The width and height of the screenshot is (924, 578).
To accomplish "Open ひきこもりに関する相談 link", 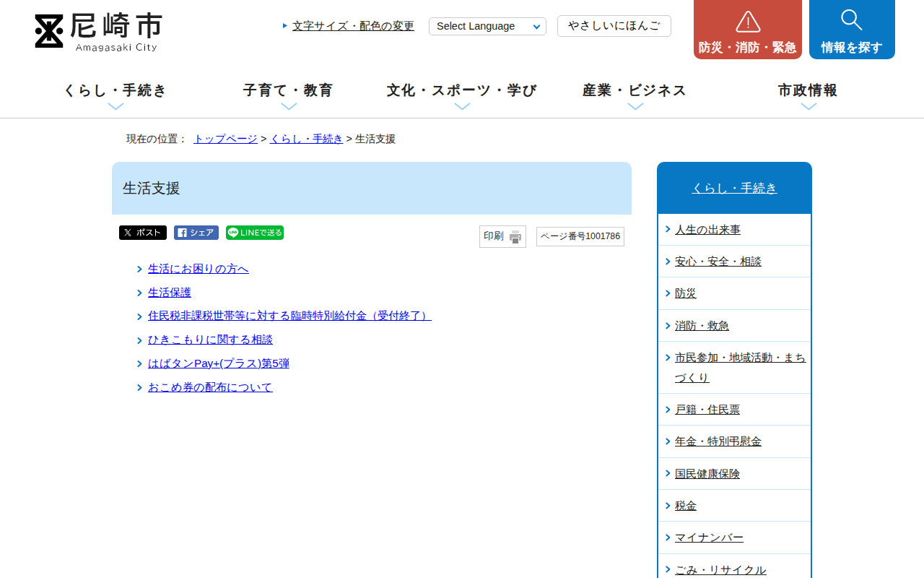I will [x=210, y=340].
